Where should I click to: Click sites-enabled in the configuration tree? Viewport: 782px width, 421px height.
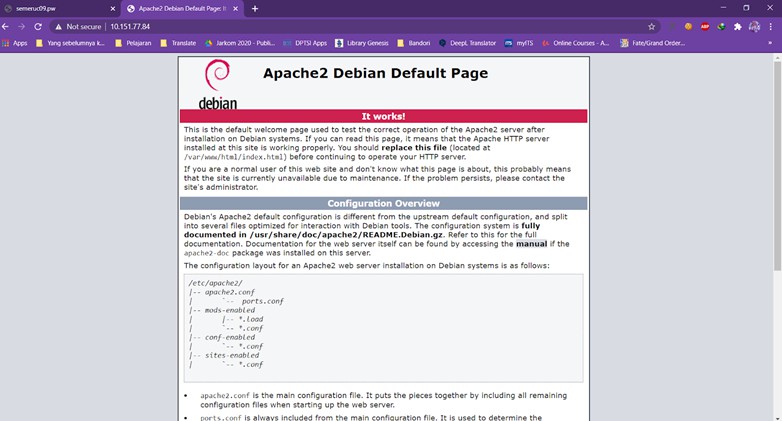232,356
